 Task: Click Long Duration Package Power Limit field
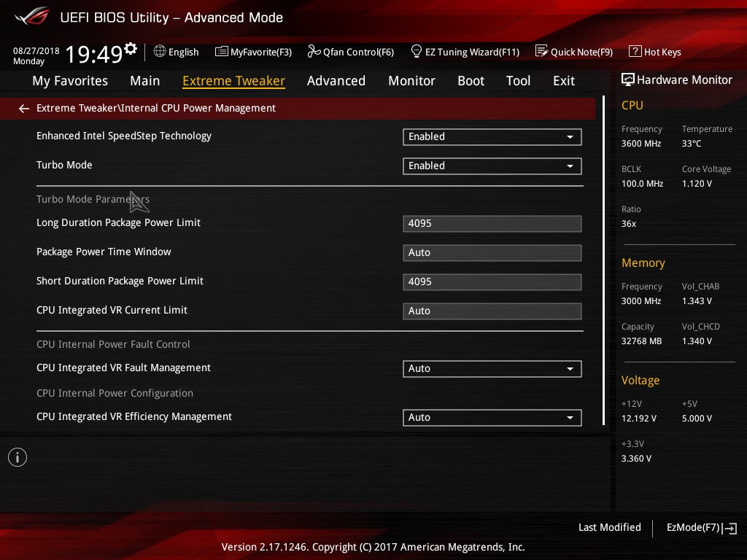[492, 223]
